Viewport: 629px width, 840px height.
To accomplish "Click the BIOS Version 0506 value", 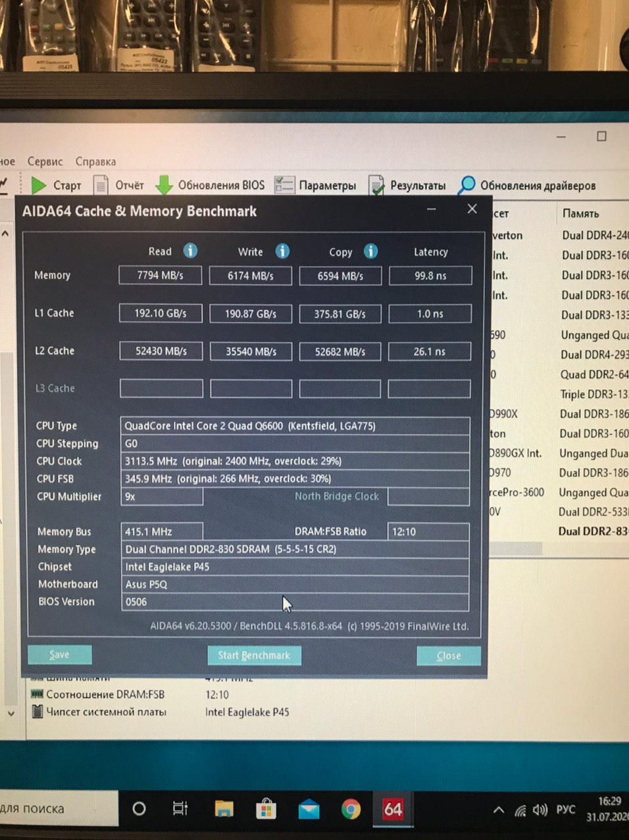I will point(295,602).
